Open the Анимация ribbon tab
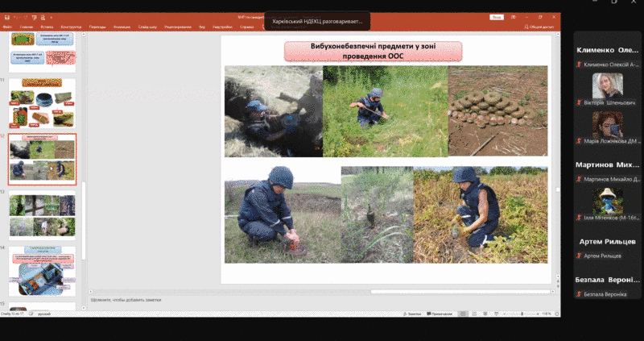 122,27
